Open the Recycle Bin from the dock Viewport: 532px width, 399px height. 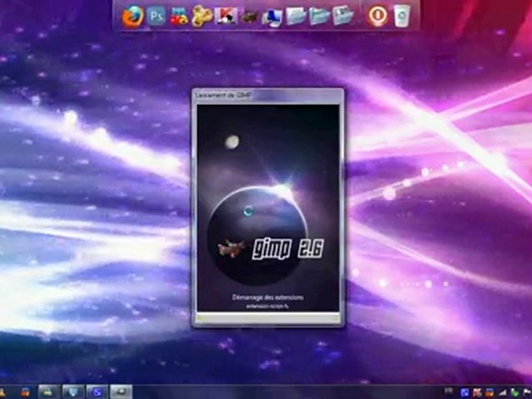click(402, 16)
